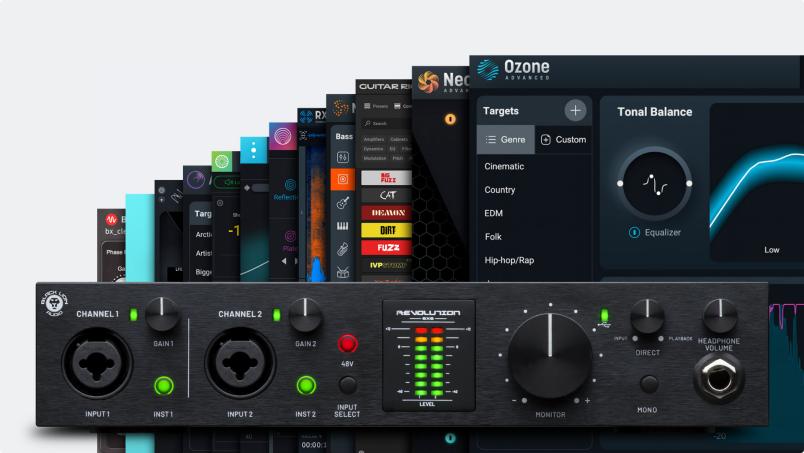This screenshot has width=804, height=453.
Task: Choose Cinematic from the genre list
Action: coord(504,166)
